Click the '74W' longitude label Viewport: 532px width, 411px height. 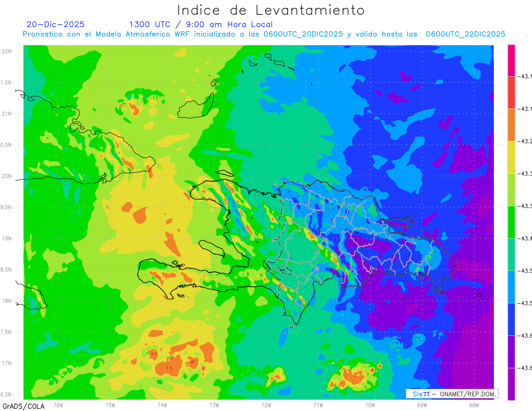162,405
